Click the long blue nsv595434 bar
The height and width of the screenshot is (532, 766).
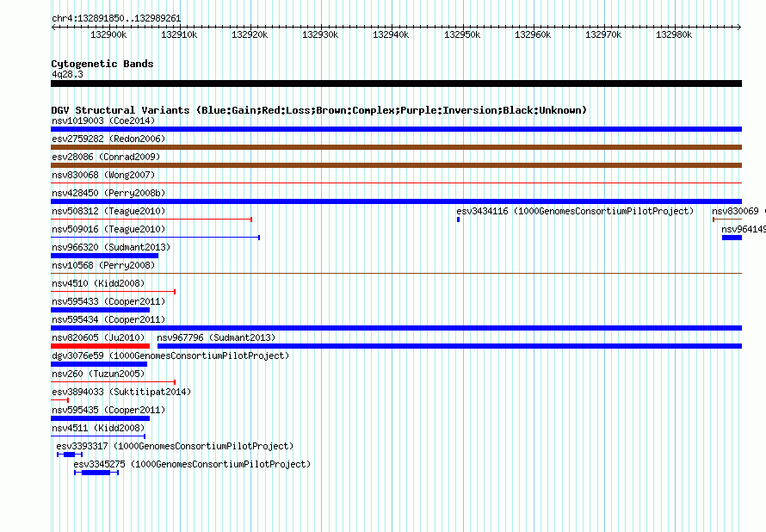tap(396, 328)
